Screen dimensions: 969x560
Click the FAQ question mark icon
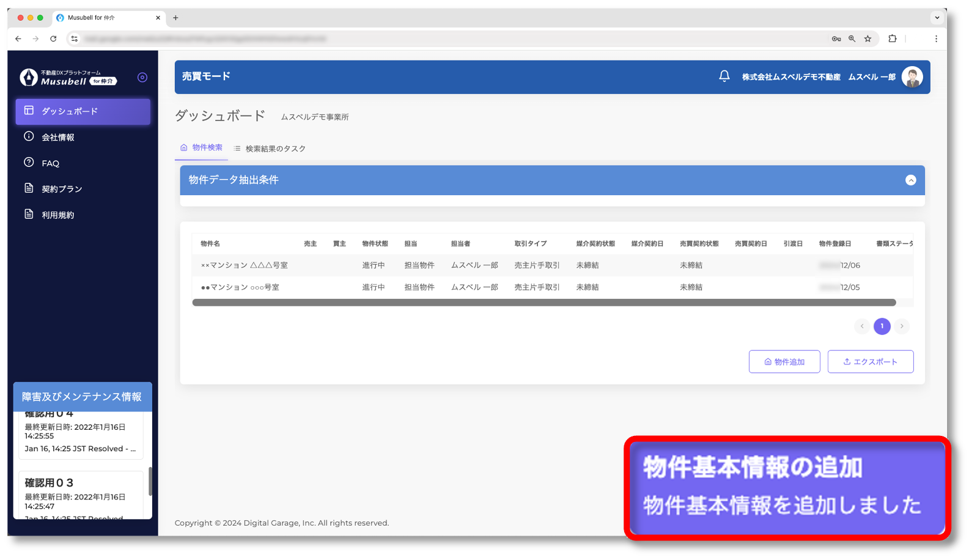(x=29, y=163)
